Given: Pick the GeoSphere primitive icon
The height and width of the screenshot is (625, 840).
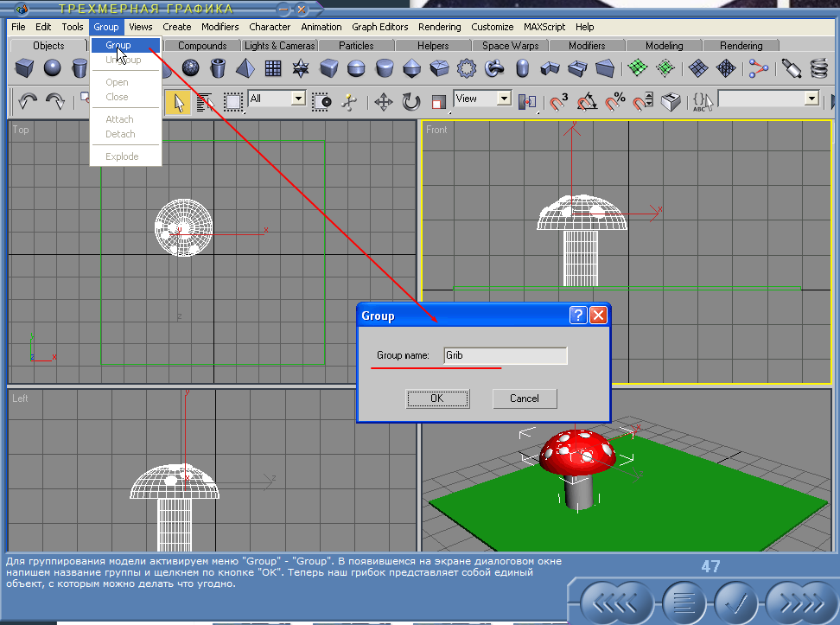Looking at the screenshot, I should pos(190,68).
